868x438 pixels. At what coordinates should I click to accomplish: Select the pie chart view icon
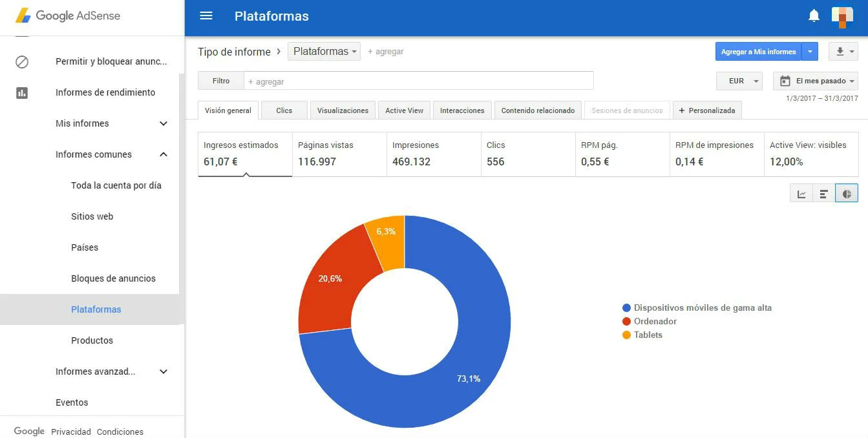coord(846,194)
